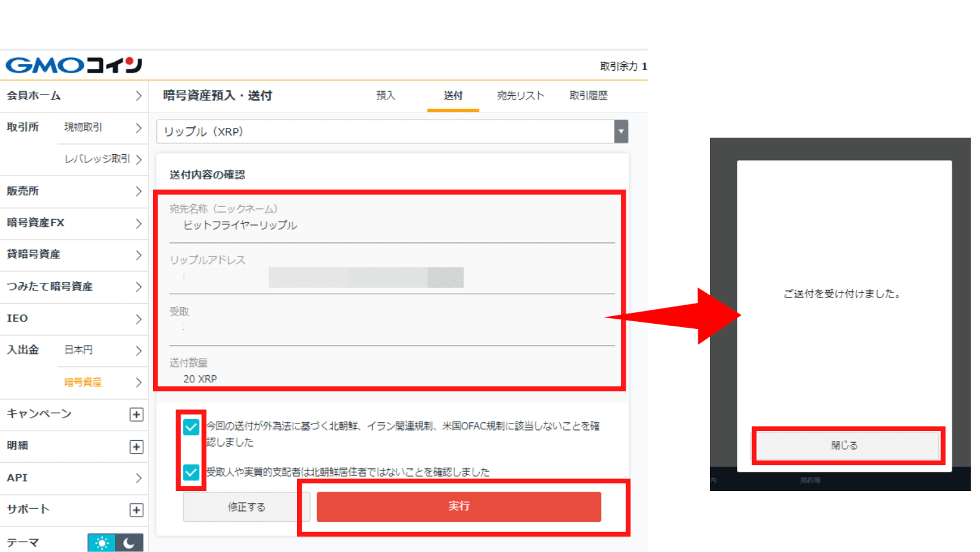The image size is (980, 552).
Task: Click the 明細 sidebar label
Action: [17, 445]
